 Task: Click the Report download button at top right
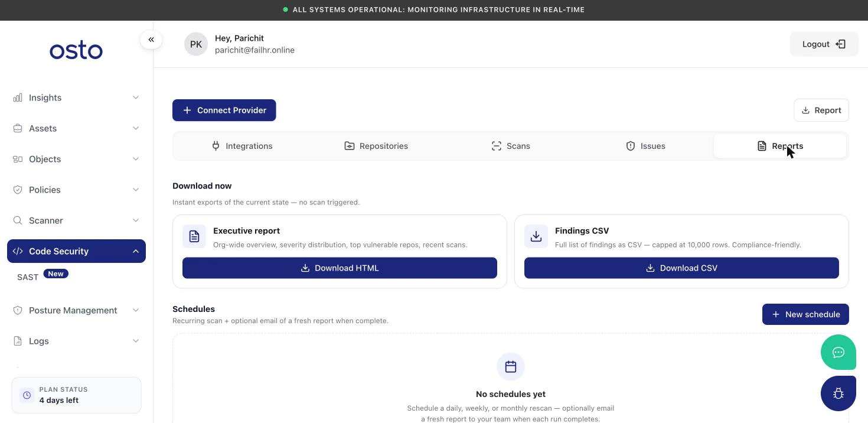821,110
